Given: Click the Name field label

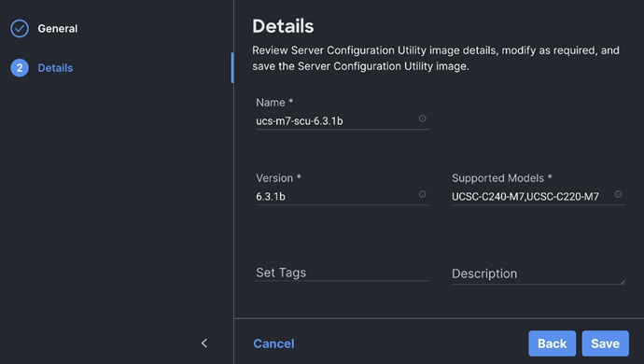Looking at the screenshot, I should coord(274,103).
